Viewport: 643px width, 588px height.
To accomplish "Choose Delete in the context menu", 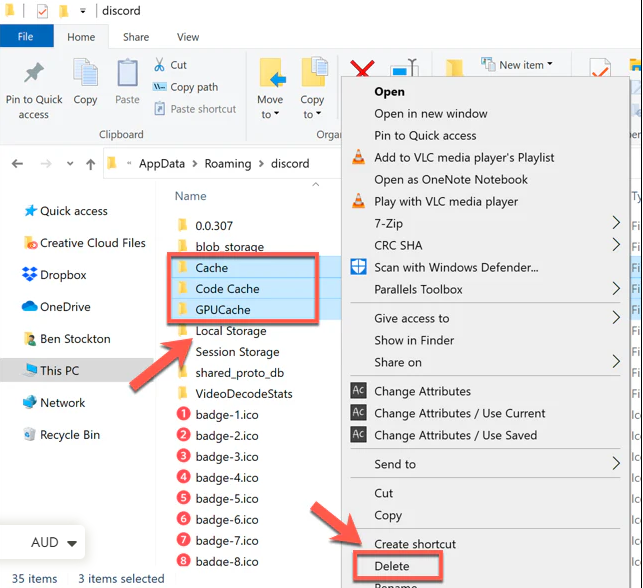I will click(x=392, y=566).
